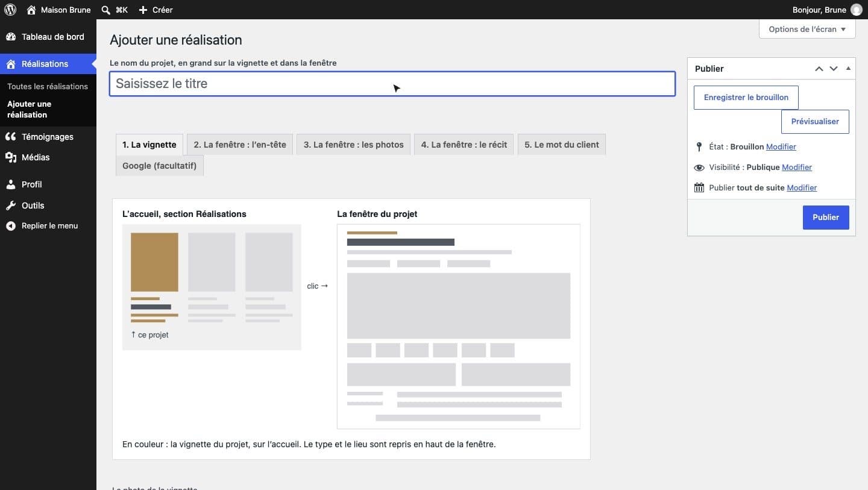This screenshot has height=490, width=868.
Task: Click the Tableau de bord dashboard icon
Action: (11, 37)
